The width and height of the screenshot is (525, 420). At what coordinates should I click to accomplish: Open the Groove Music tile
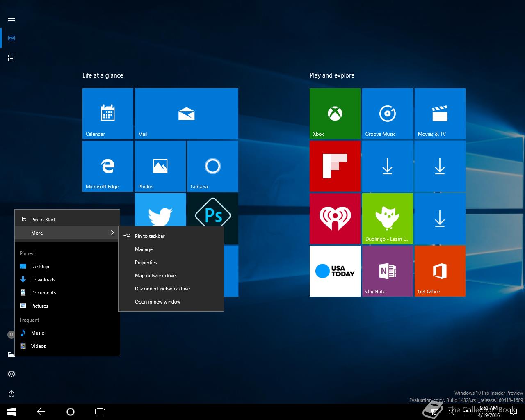coord(388,114)
